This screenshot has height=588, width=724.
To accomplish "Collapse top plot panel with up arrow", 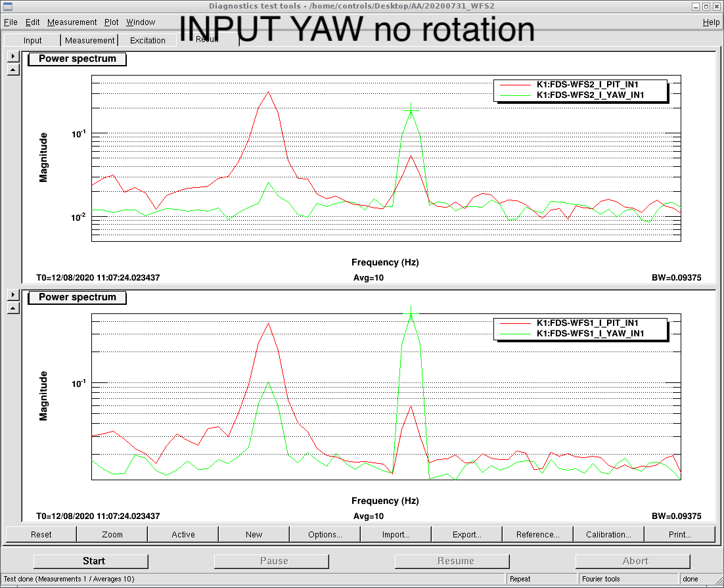I will (13, 70).
